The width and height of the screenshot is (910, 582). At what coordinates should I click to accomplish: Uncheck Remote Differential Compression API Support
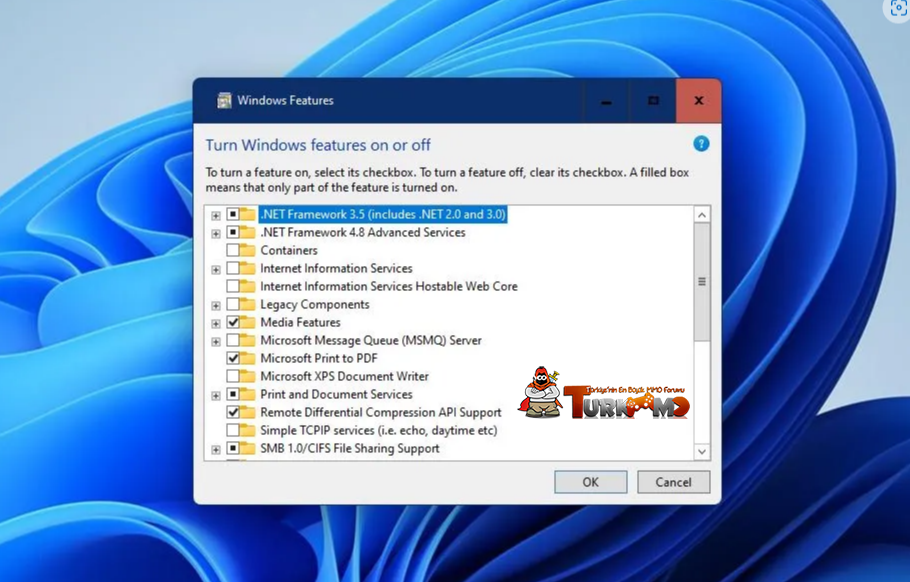click(233, 412)
